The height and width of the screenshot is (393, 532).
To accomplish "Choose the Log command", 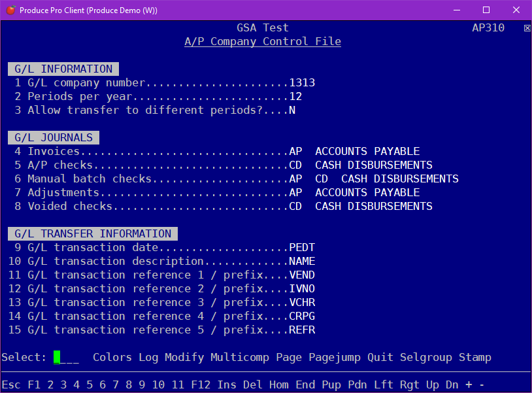I will point(148,357).
